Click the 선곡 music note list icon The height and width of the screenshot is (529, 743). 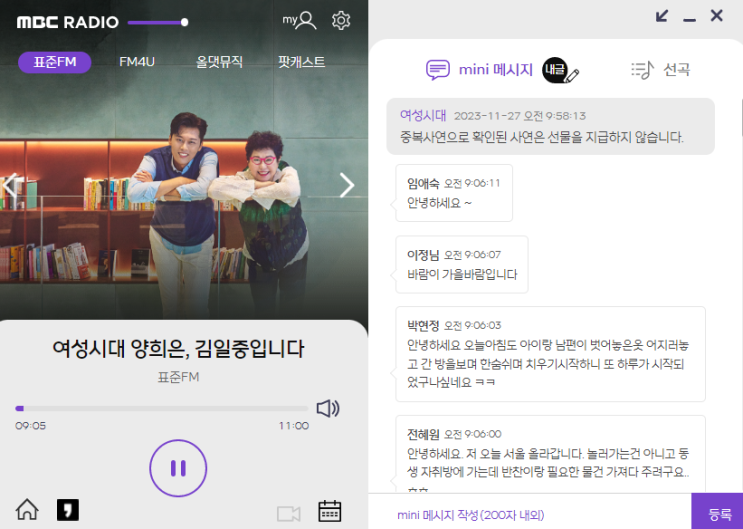point(643,70)
